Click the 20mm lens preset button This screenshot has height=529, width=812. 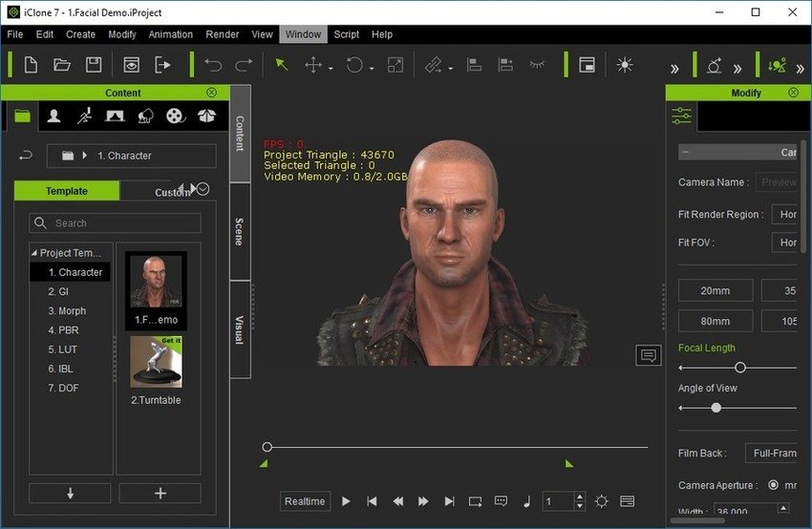[x=716, y=290]
